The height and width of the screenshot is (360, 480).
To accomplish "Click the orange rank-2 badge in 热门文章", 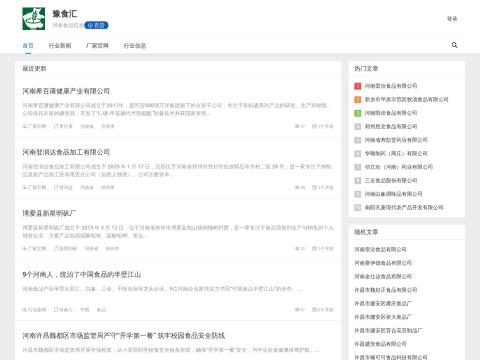I will coord(358,100).
